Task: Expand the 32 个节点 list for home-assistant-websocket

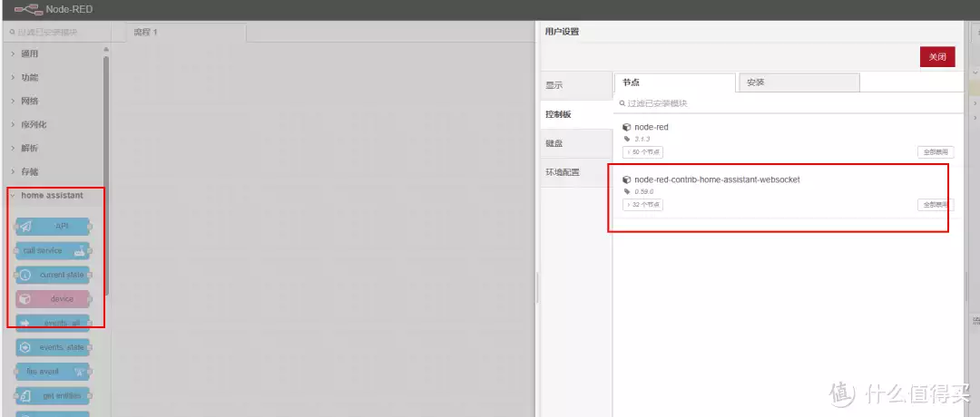Action: pyautogui.click(x=642, y=204)
